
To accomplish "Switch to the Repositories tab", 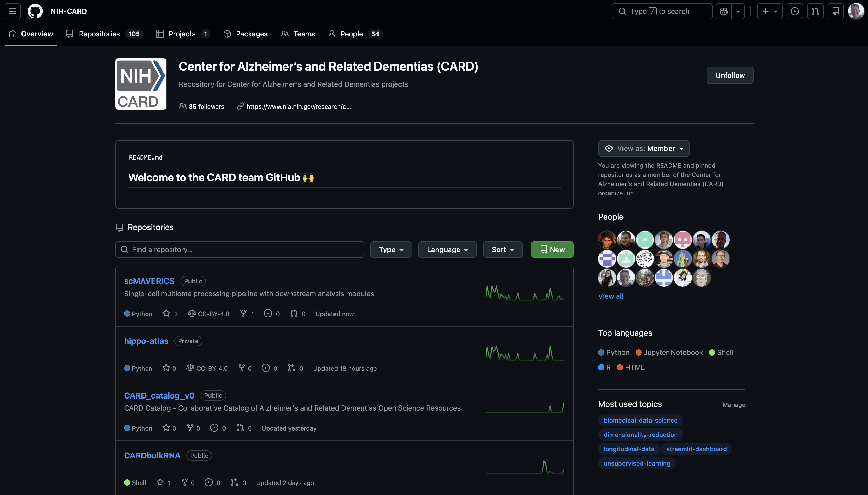I will pos(105,34).
